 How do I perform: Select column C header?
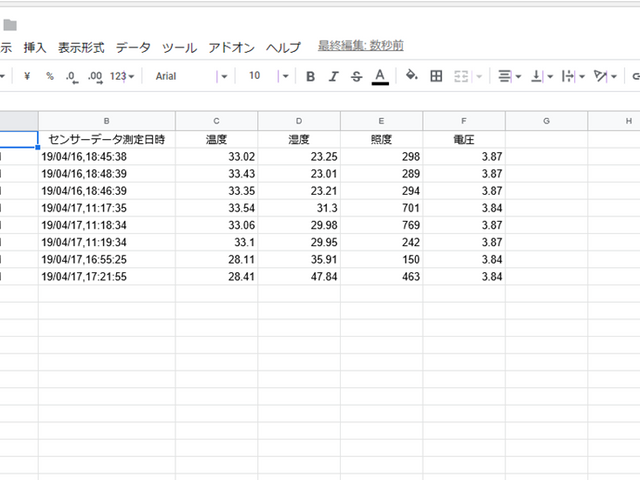pyautogui.click(x=216, y=121)
